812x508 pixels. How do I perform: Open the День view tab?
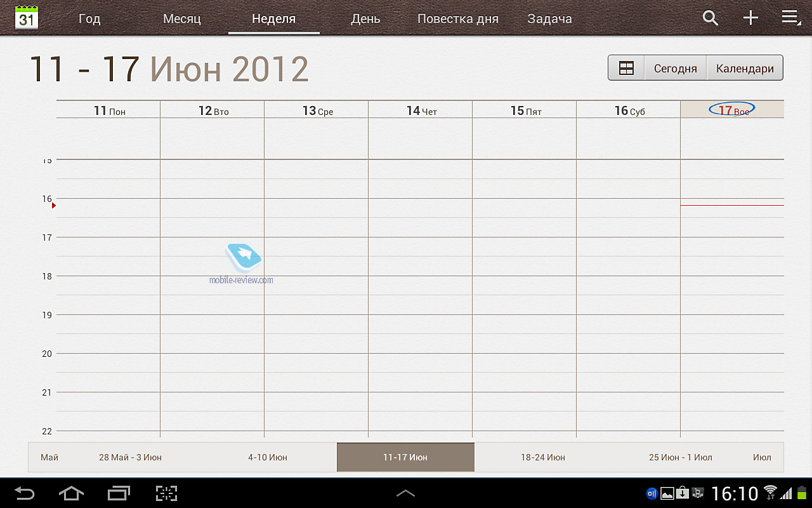click(365, 19)
